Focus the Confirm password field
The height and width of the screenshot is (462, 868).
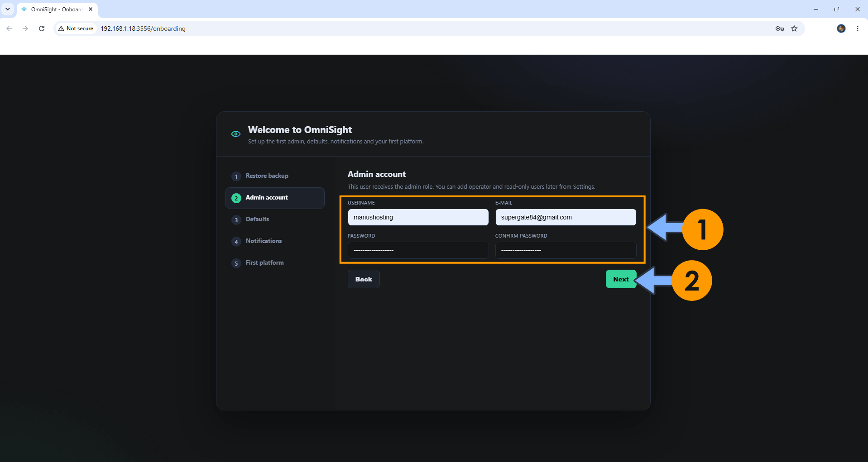point(566,250)
